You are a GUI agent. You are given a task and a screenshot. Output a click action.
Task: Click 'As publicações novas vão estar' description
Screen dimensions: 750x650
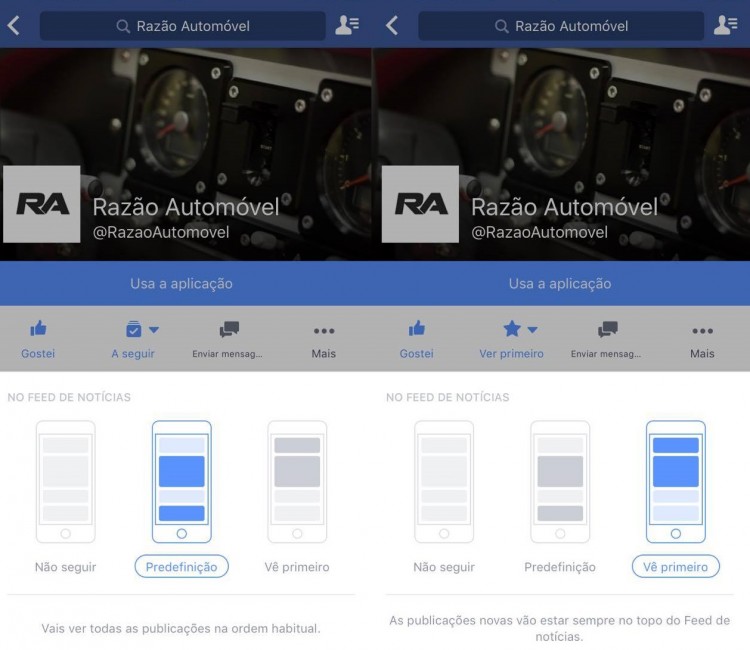(x=559, y=628)
